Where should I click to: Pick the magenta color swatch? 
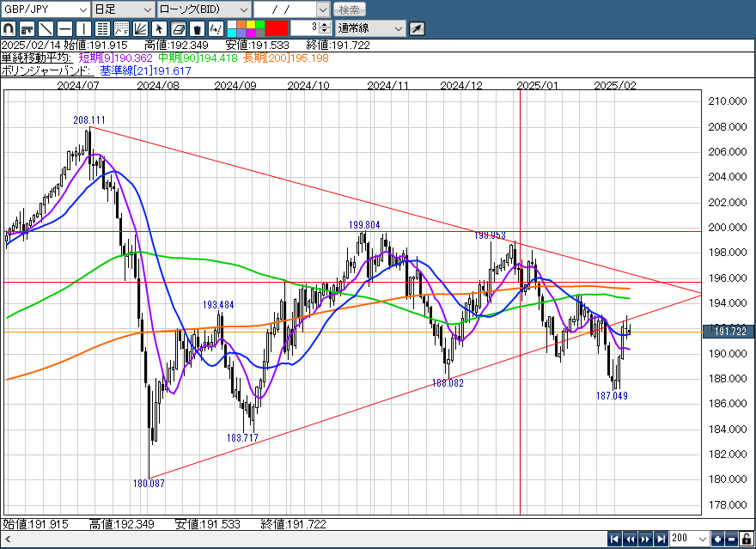251,33
